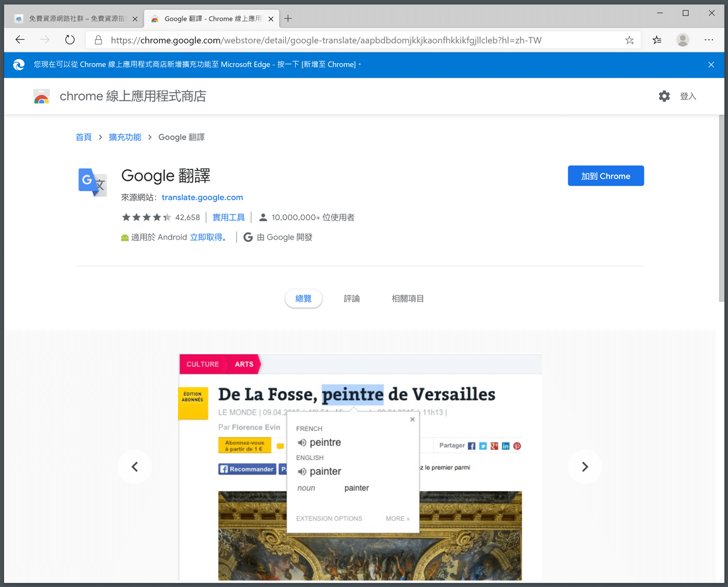This screenshot has width=728, height=587.
Task: Open the Edge settings and more menu
Action: 709,40
